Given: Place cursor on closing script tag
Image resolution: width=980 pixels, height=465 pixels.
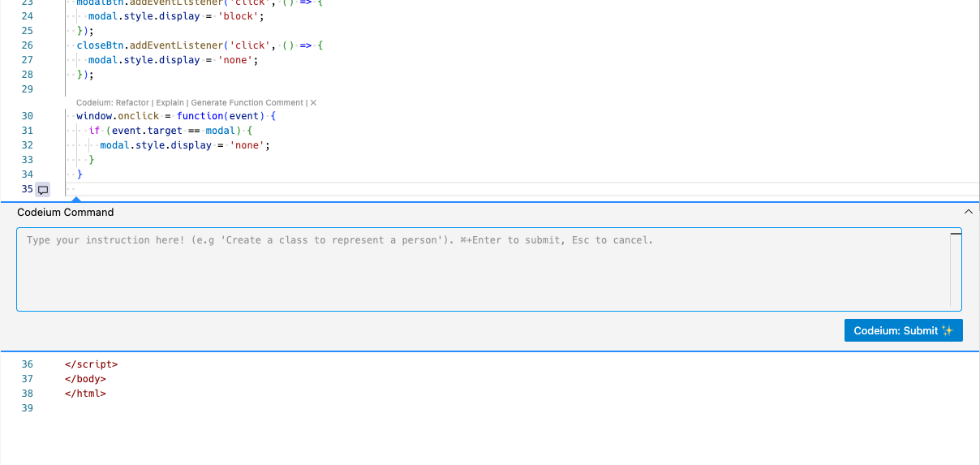Looking at the screenshot, I should [x=91, y=364].
